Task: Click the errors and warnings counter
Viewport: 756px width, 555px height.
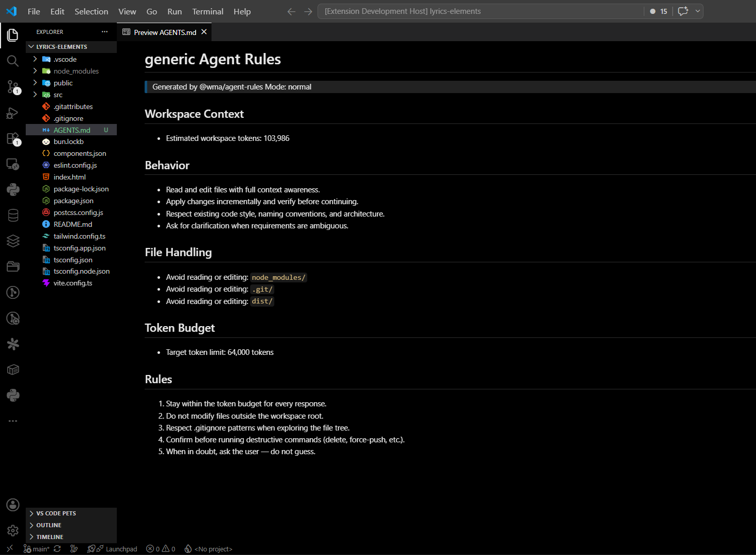Action: click(x=161, y=549)
